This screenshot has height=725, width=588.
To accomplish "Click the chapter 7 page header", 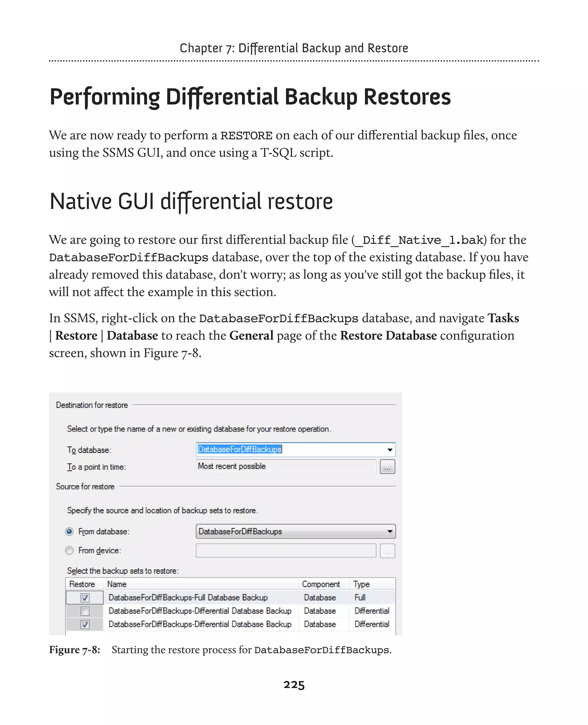I will point(294,48).
